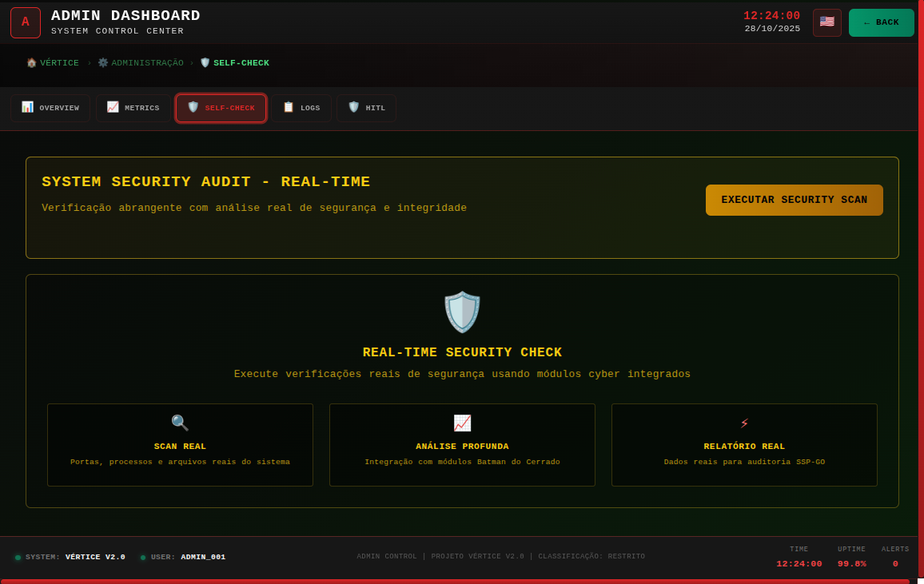Click the chart icon on Metrics tab
Screen dimensions: 924x584
pos(112,107)
